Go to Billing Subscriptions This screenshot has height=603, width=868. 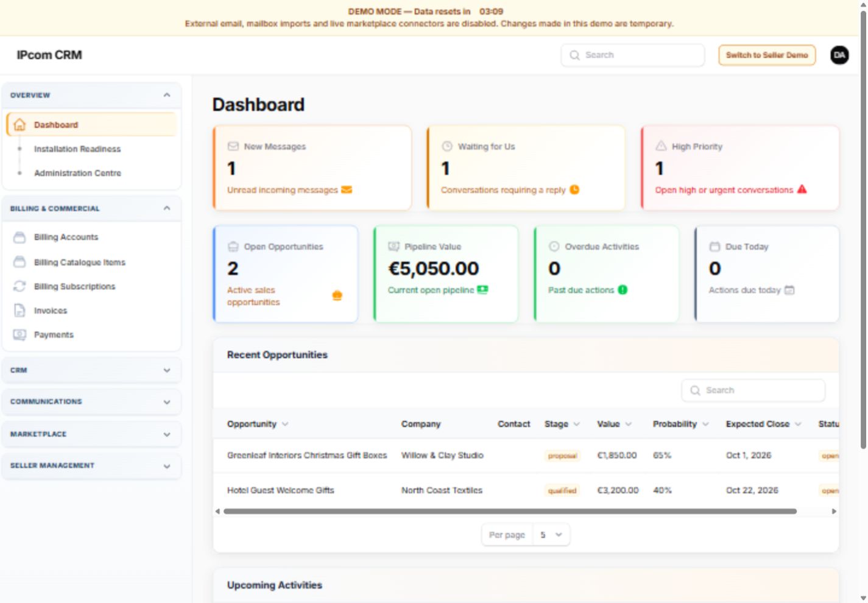coord(74,286)
